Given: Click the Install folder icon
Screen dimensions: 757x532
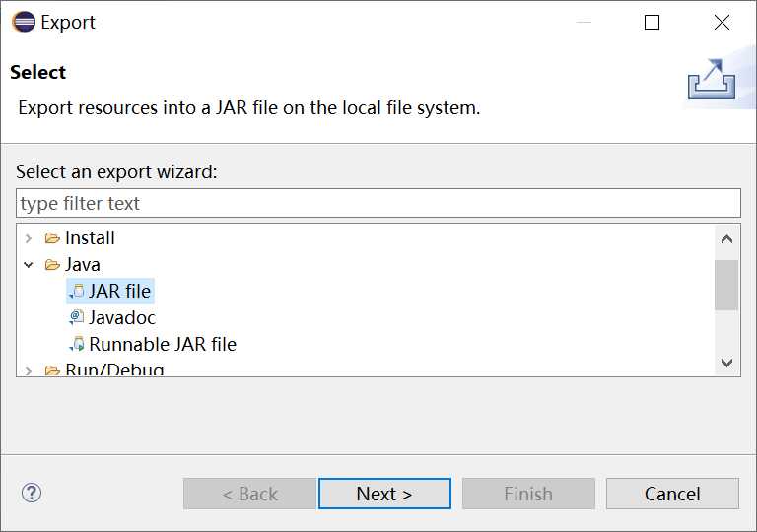Looking at the screenshot, I should pyautogui.click(x=52, y=238).
